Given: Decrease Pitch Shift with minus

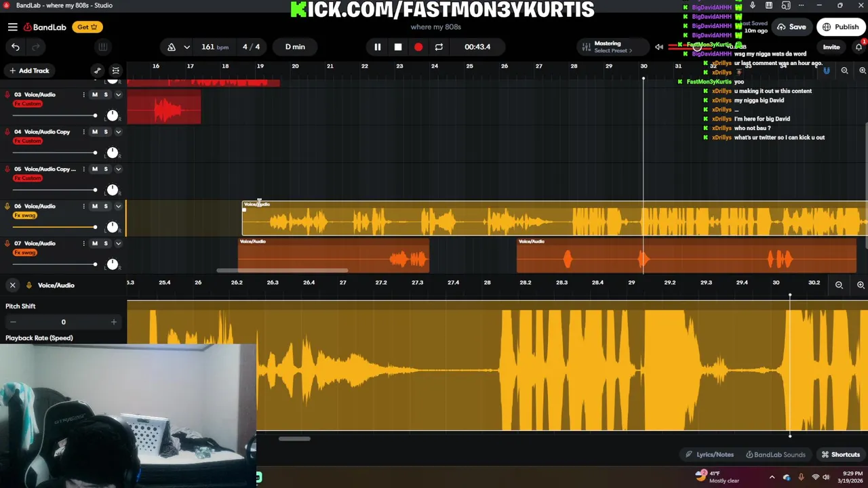Looking at the screenshot, I should [x=13, y=322].
